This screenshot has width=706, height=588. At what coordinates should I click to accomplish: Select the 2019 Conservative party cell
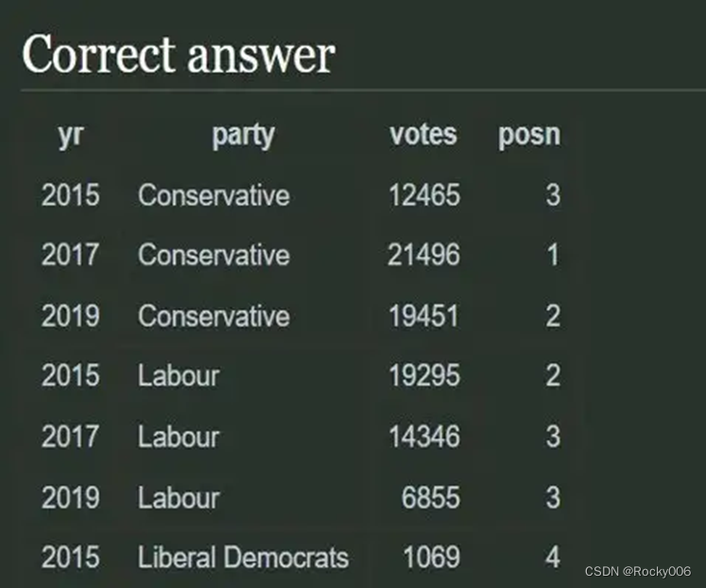tap(214, 316)
